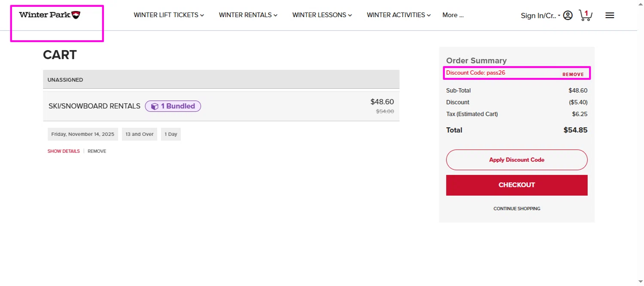The height and width of the screenshot is (286, 644).
Task: Click SHOW DETAILS for ski rentals
Action: pos(64,151)
